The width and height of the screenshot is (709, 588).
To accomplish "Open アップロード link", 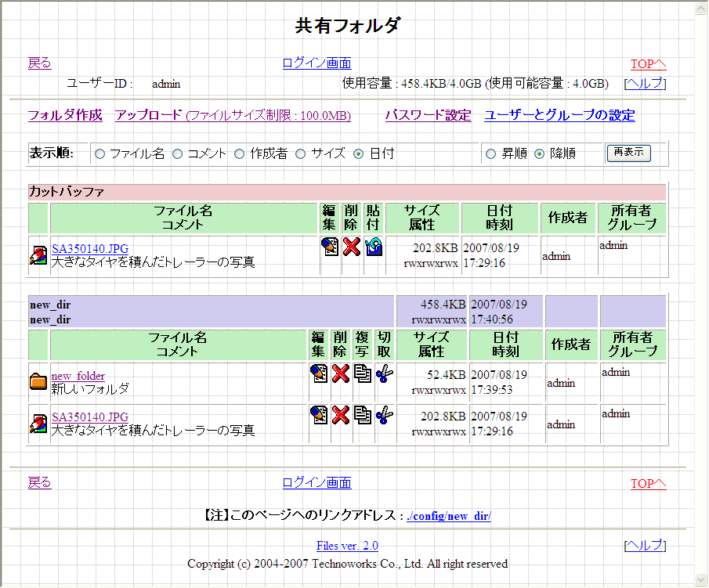I will (149, 116).
